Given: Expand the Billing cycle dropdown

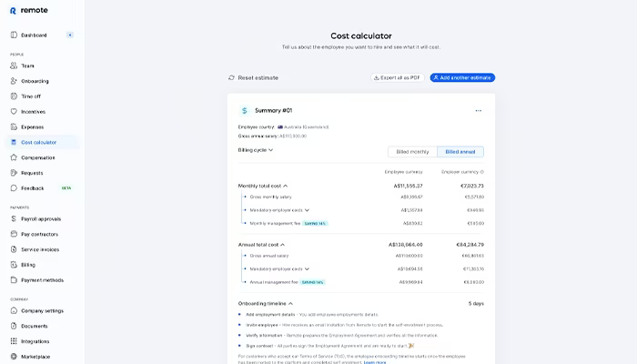Looking at the screenshot, I should (x=256, y=150).
